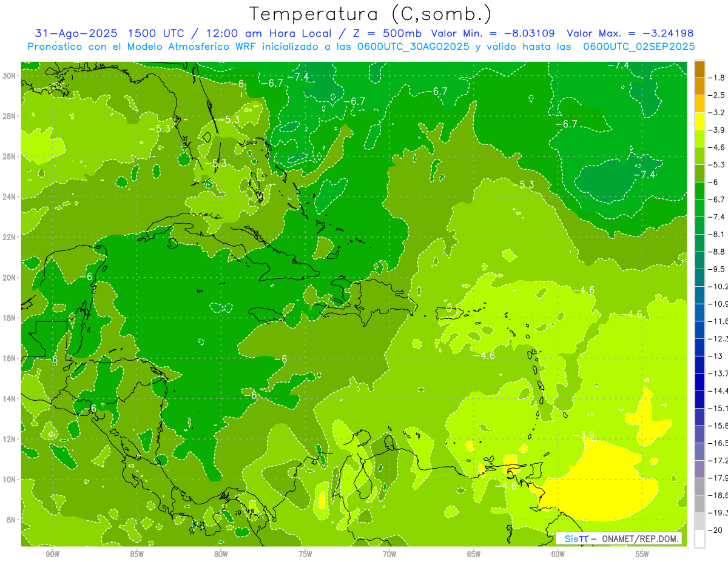Click the colorbar tick label '-16.5'
The image size is (728, 562).
(x=718, y=443)
